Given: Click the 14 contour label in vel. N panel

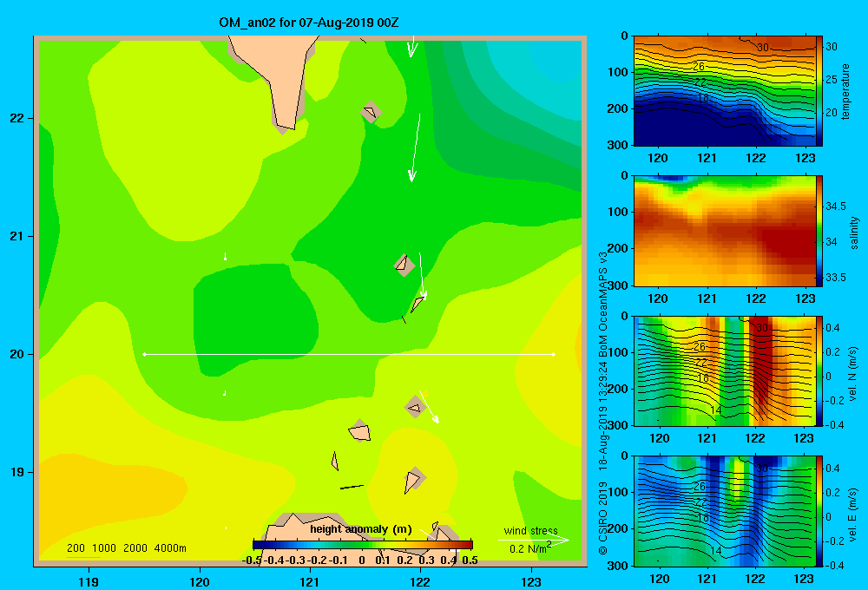Looking at the screenshot, I should pos(716,410).
